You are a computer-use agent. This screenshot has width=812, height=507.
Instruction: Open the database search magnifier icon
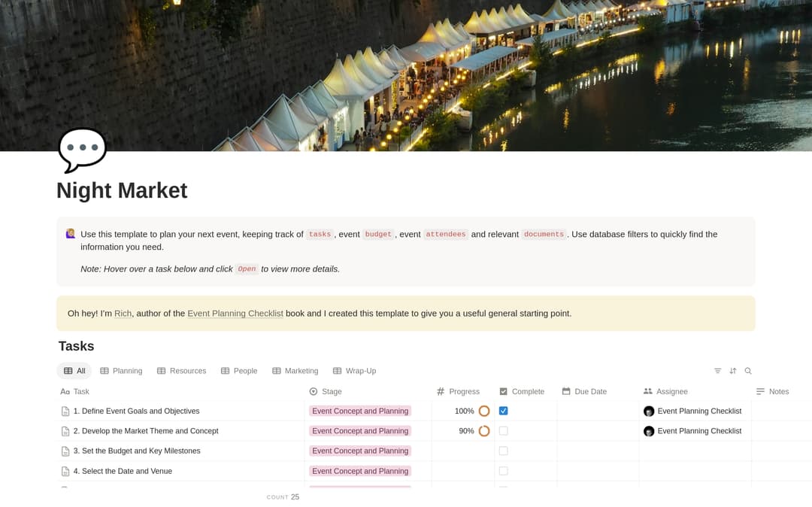[x=748, y=371]
